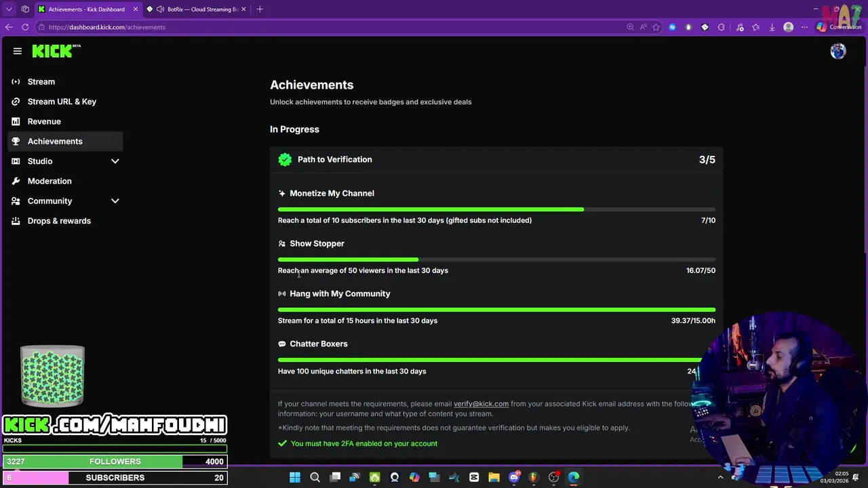This screenshot has height=488, width=868.
Task: Click the 39.37/15.00h value
Action: point(693,321)
